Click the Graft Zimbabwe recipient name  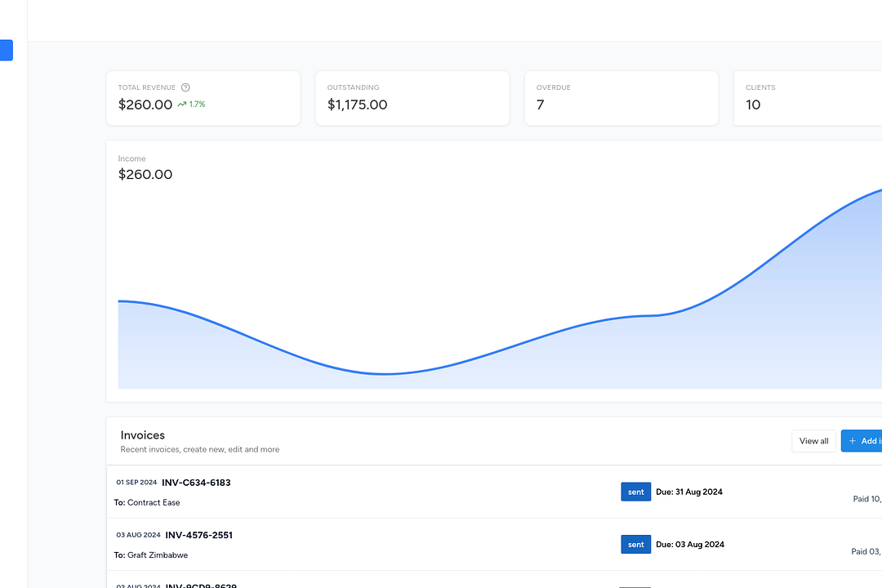tap(158, 555)
